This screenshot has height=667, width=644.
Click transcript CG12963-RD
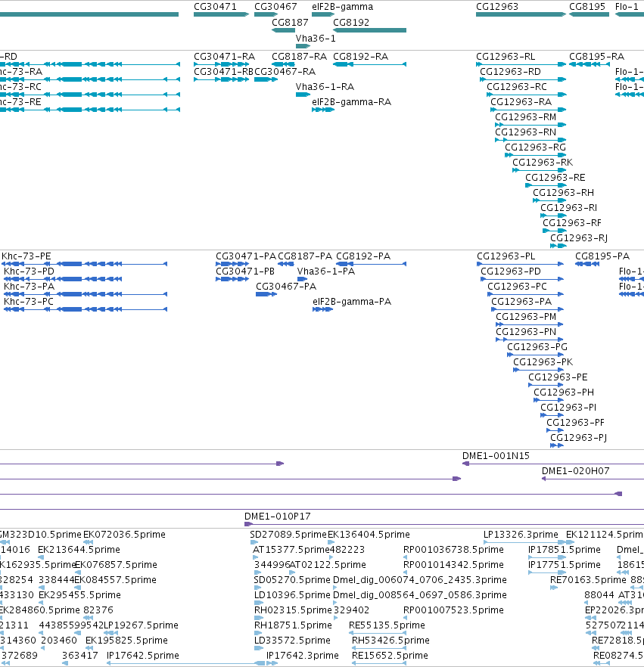[x=510, y=72]
